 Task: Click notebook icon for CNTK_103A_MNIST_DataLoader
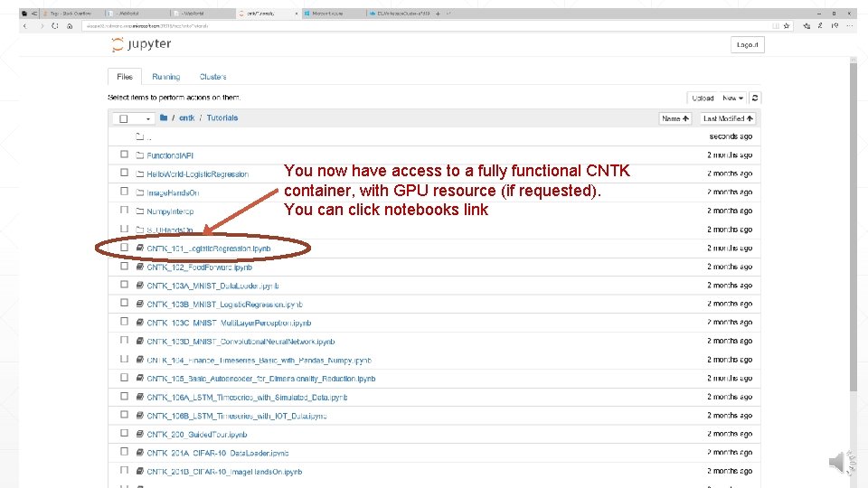pyautogui.click(x=140, y=286)
